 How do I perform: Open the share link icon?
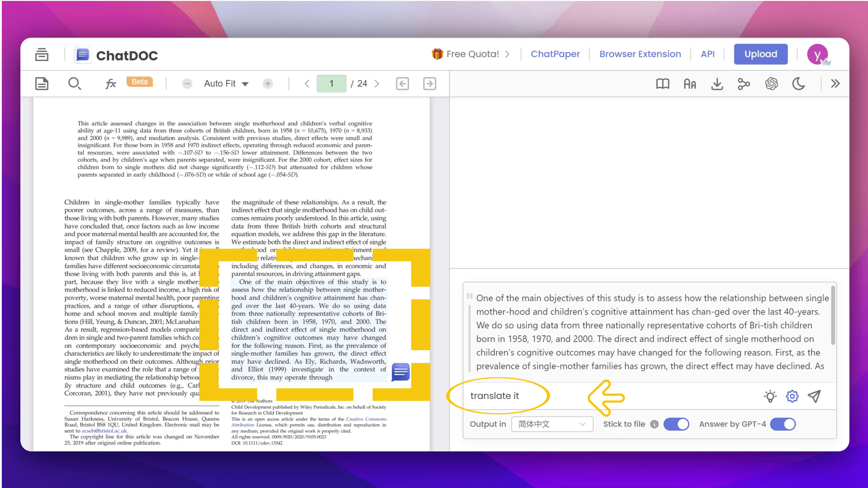coord(744,84)
